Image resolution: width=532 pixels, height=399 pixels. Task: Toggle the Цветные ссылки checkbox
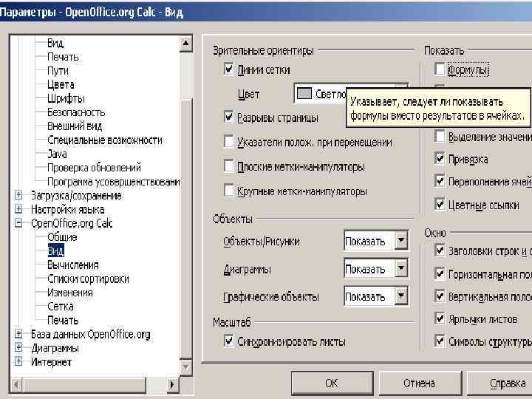(x=440, y=205)
